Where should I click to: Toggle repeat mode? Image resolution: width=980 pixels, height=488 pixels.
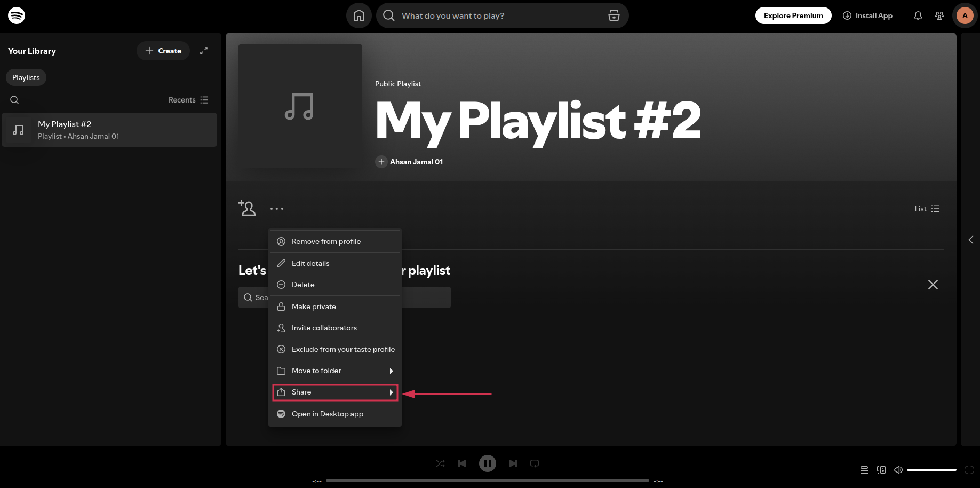point(535,463)
